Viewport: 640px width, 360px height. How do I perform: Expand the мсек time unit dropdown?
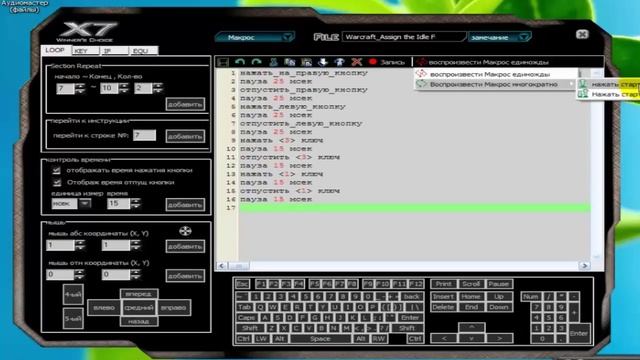85,203
